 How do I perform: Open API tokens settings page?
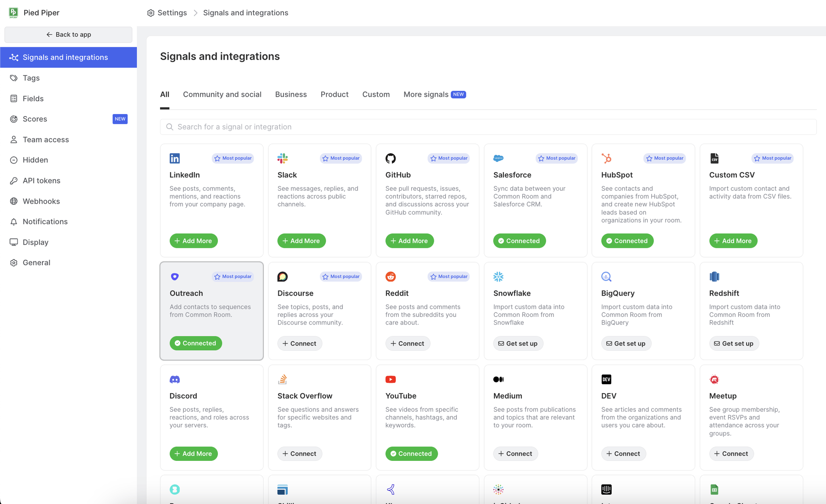tap(41, 181)
